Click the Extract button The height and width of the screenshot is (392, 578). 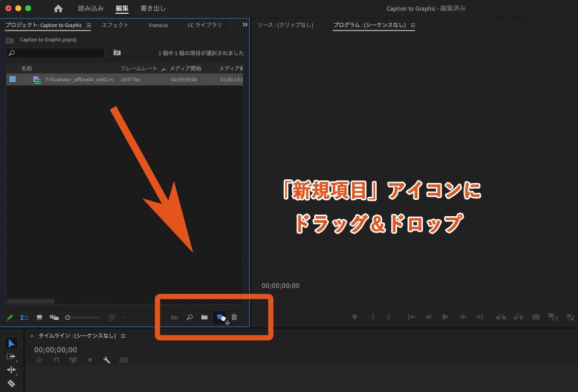(x=518, y=317)
